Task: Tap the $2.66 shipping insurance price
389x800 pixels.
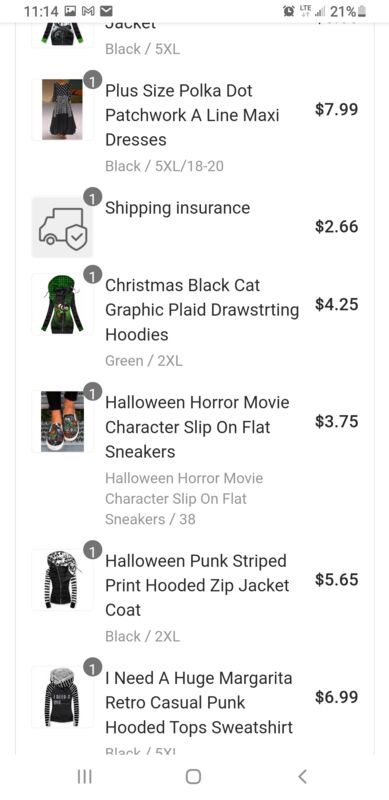Action: click(336, 227)
